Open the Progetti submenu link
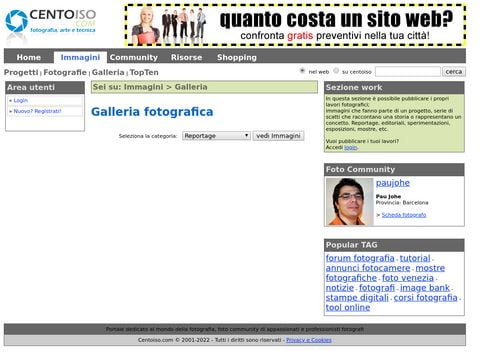 [x=21, y=72]
